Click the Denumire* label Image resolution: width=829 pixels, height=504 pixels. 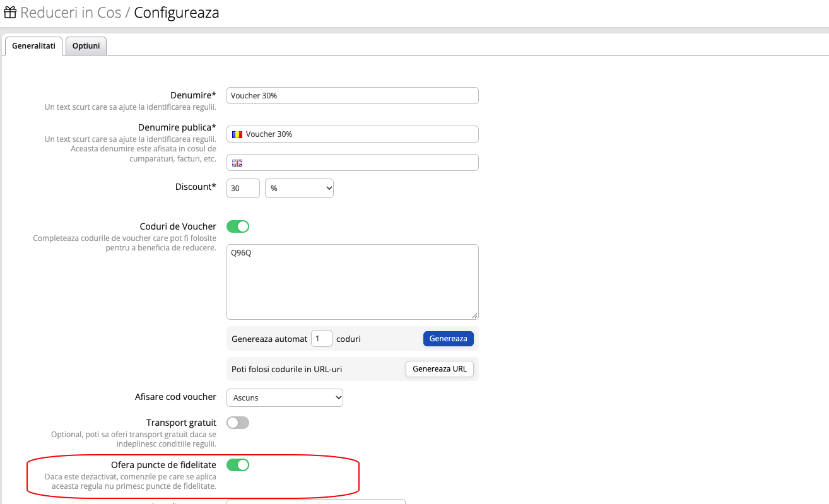pos(193,95)
